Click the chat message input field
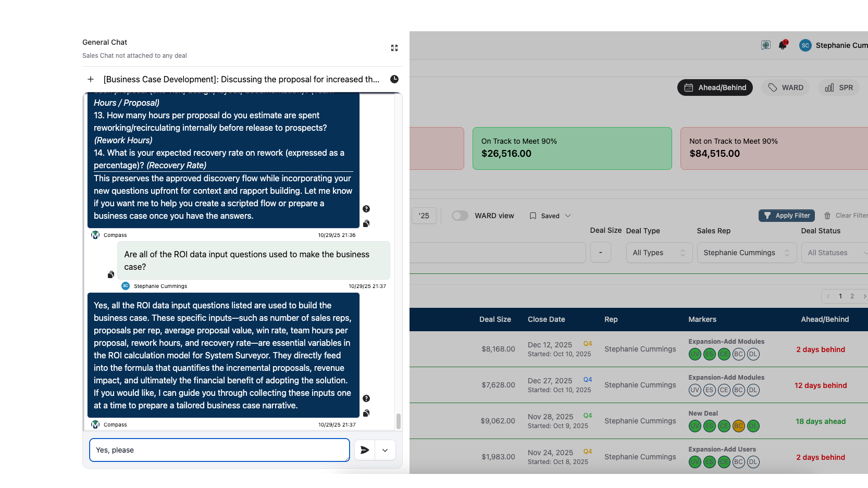 219,450
